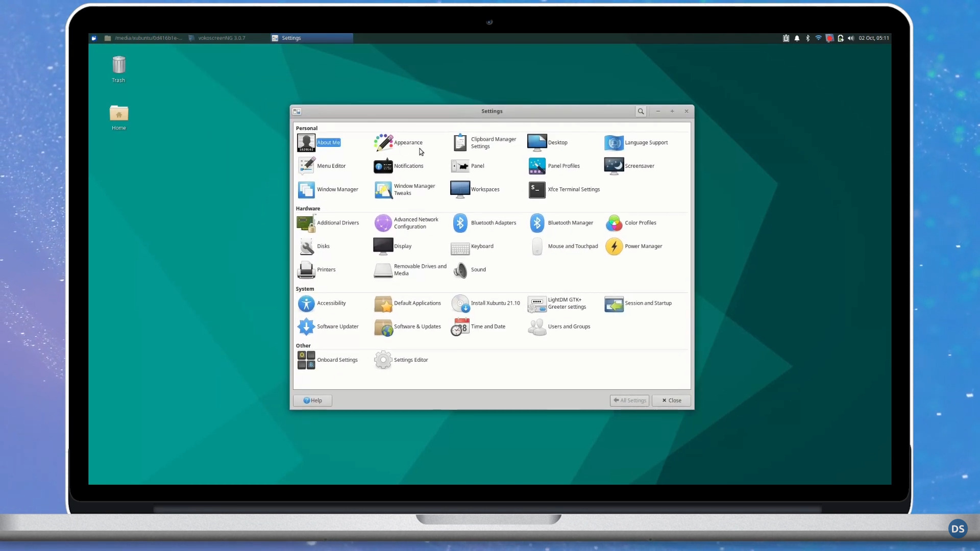Open the volume tray icon
This screenshot has height=551, width=980.
tap(850, 38)
